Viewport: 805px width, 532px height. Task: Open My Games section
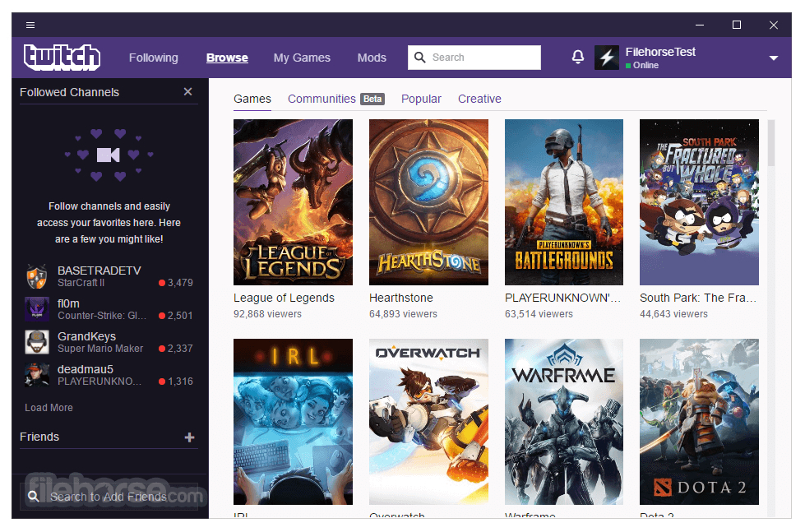[302, 58]
